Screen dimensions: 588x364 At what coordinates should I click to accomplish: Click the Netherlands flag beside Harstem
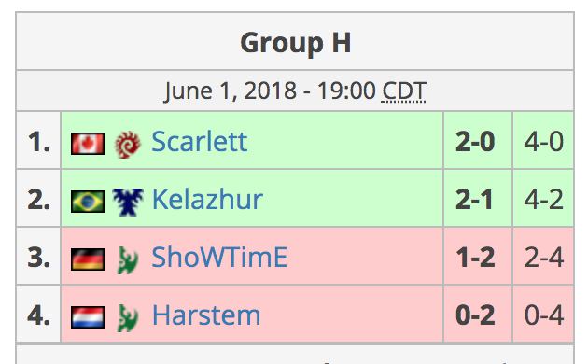click(88, 316)
